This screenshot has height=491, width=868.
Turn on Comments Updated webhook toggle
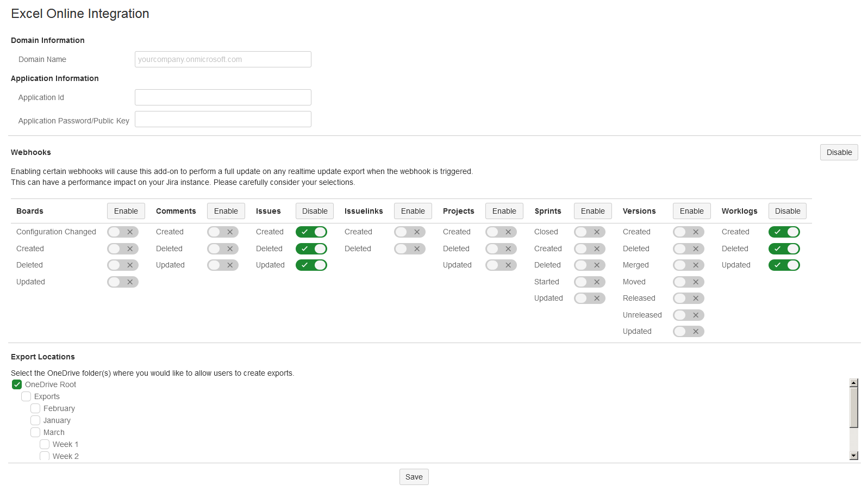222,265
